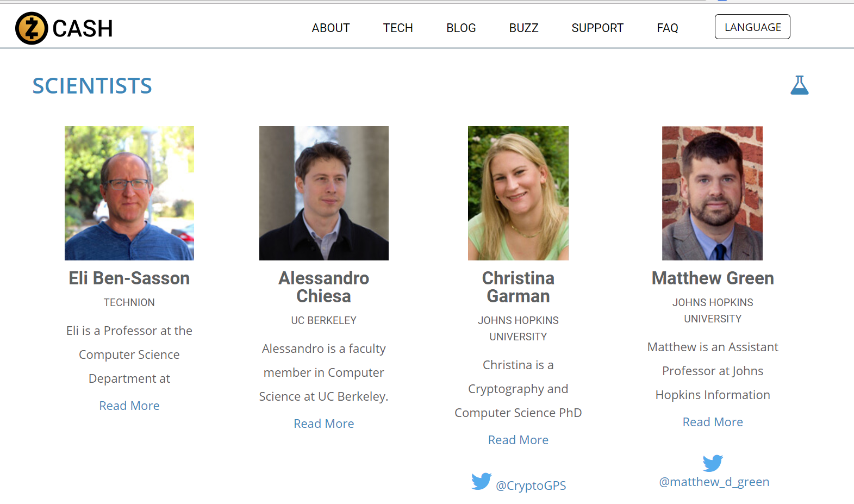Click Christina Garman's portrait photo

coord(518,193)
